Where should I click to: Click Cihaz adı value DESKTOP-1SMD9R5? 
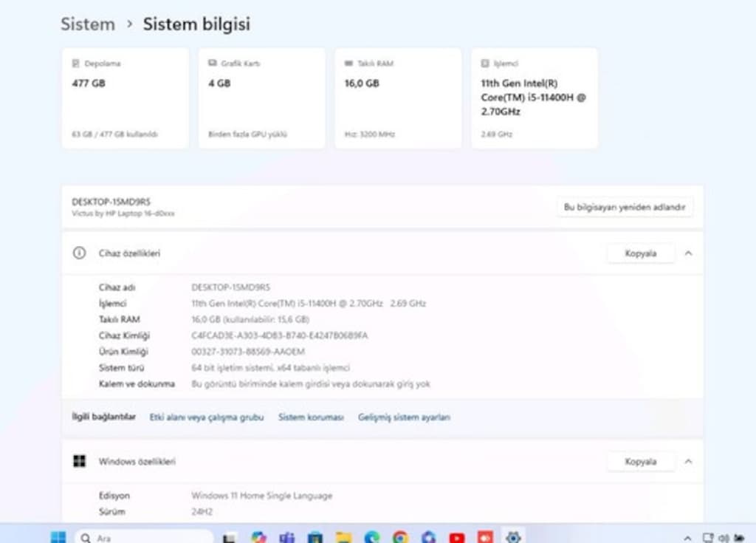(x=230, y=287)
